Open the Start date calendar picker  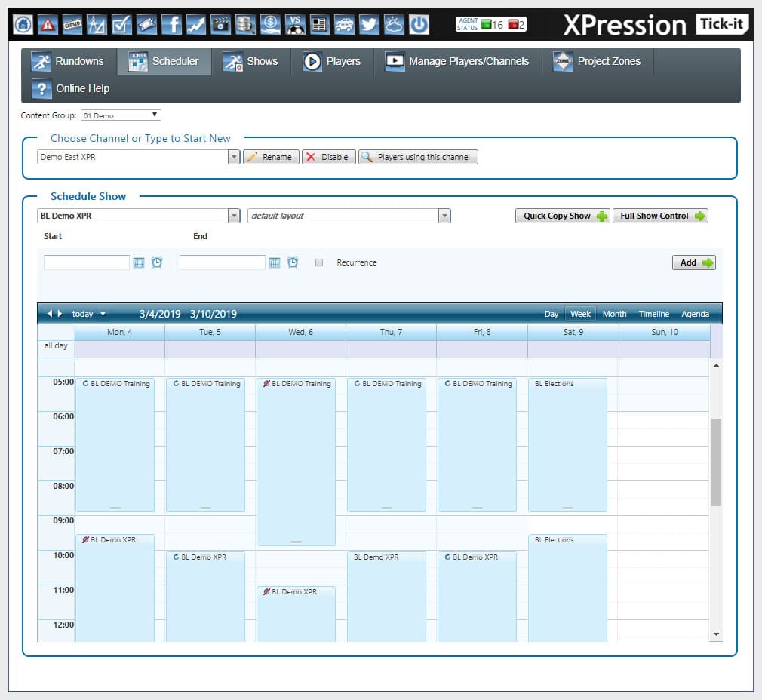tap(139, 262)
